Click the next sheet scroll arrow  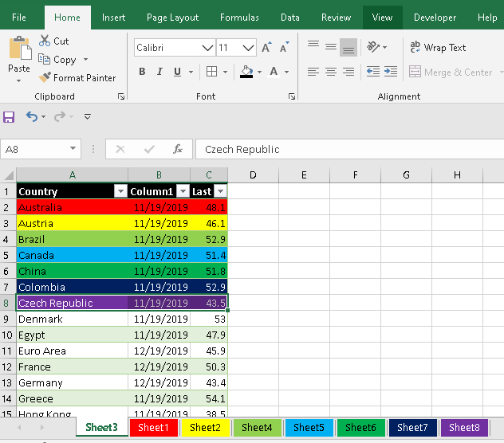(x=42, y=427)
